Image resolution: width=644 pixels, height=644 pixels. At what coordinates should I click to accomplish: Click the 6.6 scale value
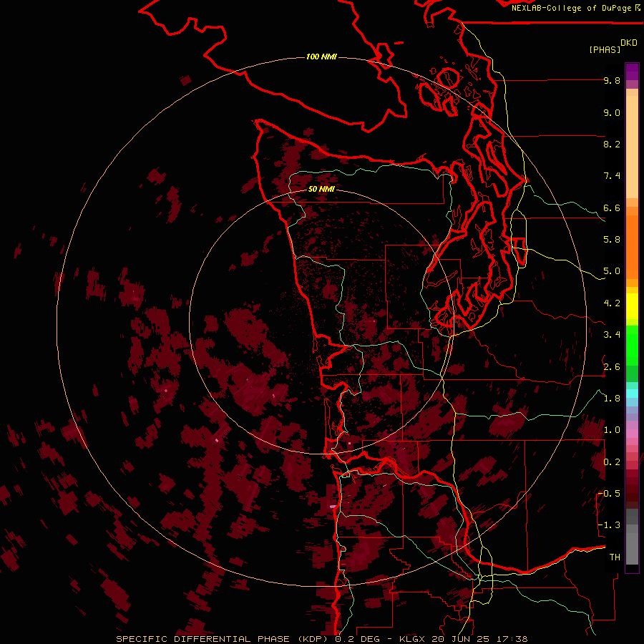(612, 208)
